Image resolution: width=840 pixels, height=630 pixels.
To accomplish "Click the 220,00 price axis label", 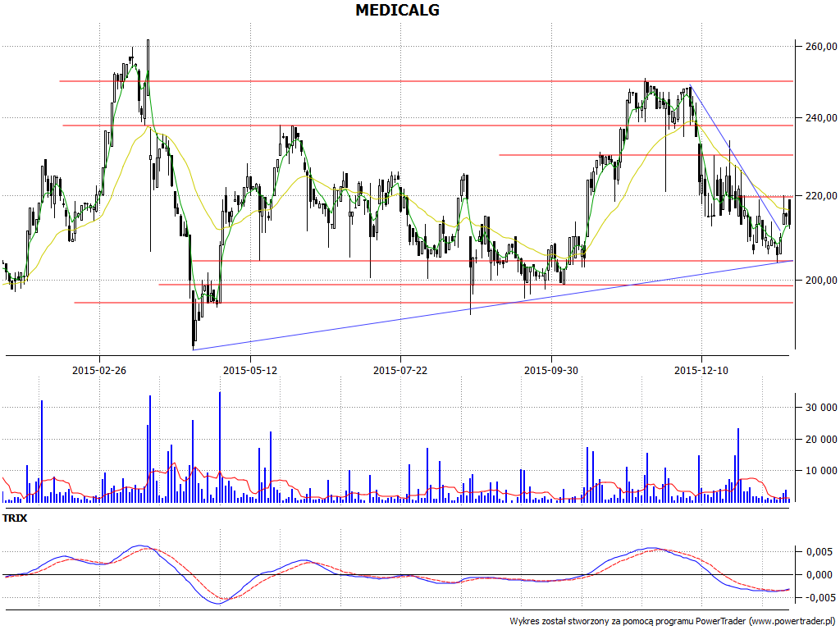I will [x=821, y=196].
